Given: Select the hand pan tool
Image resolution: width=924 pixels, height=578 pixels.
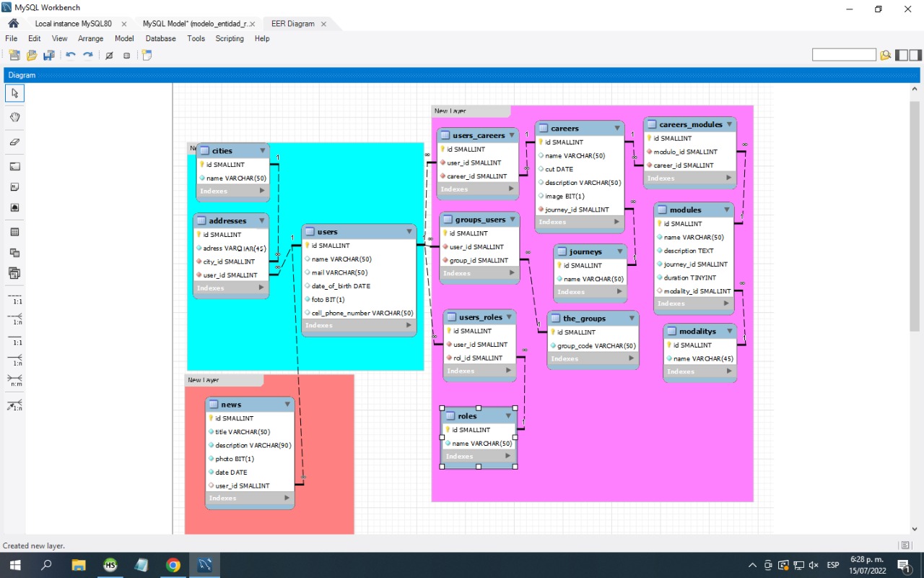Looking at the screenshot, I should tap(14, 116).
